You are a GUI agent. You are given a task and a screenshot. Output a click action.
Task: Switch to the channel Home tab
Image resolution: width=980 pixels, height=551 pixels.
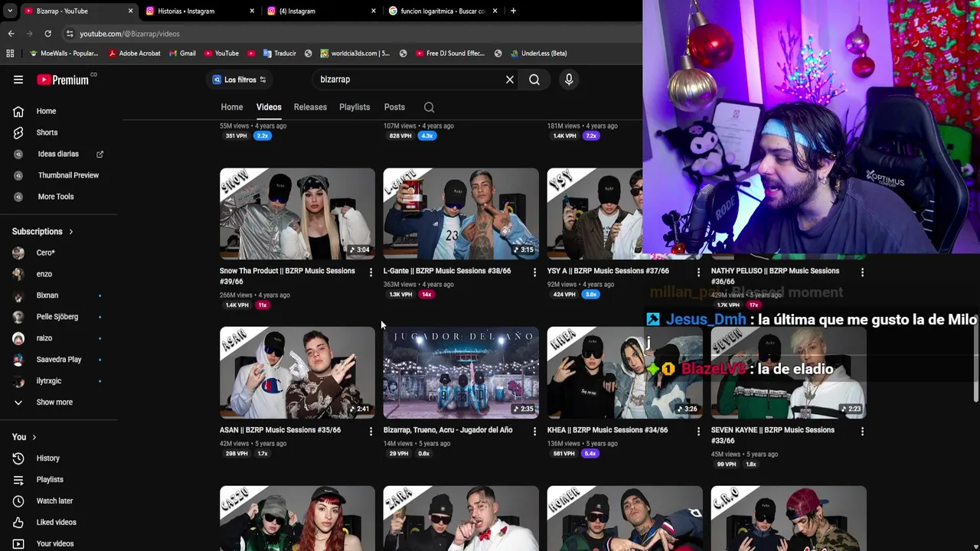point(232,107)
